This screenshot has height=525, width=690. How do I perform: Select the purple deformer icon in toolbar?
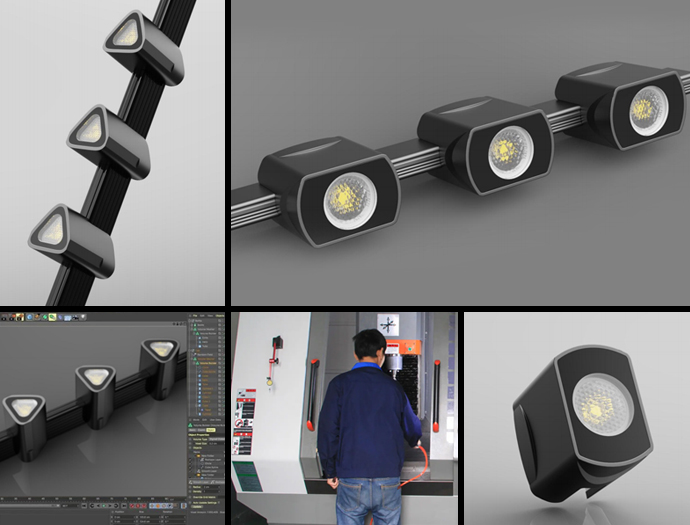click(60, 317)
